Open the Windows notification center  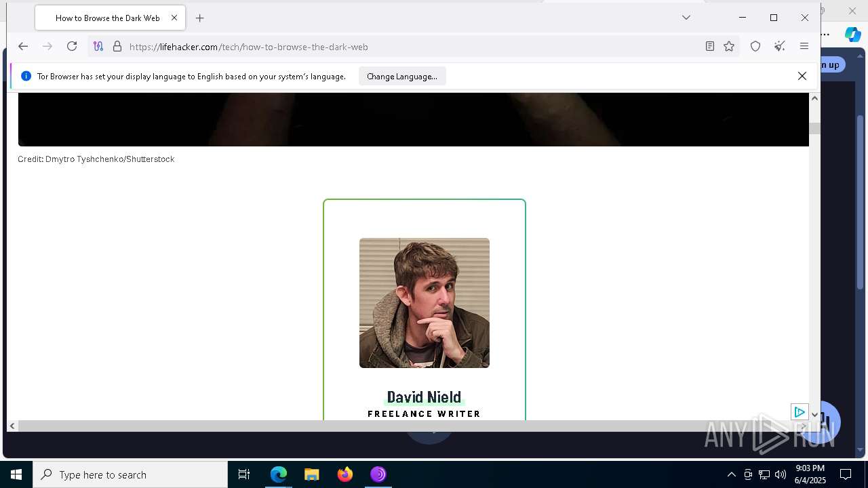[846, 474]
